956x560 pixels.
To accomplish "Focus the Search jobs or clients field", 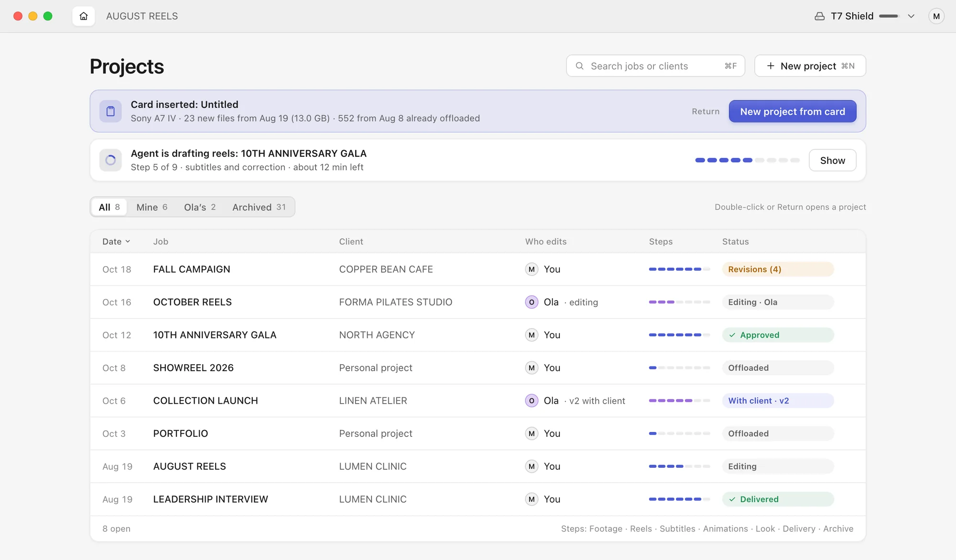I will (x=655, y=66).
